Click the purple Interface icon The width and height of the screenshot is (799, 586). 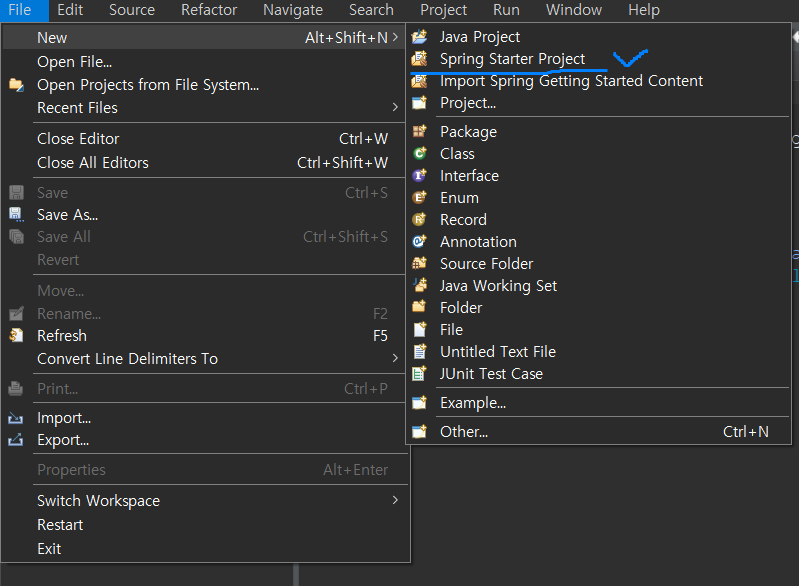click(419, 175)
